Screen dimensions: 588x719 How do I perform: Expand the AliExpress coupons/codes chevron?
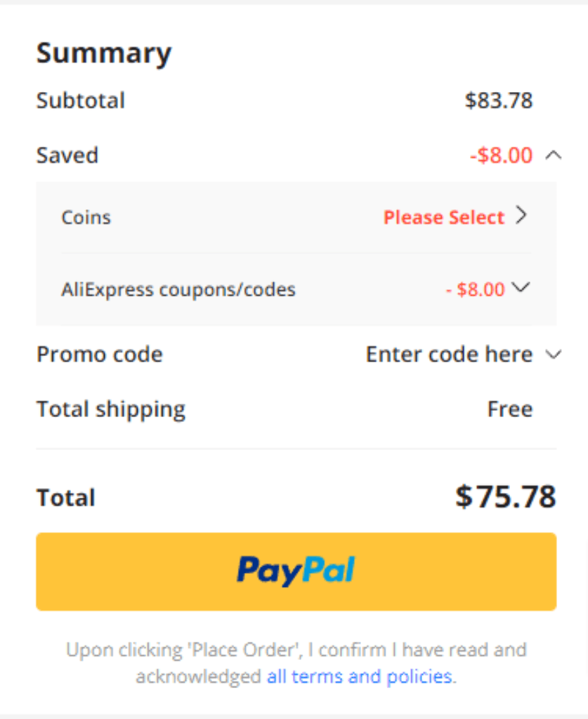521,287
